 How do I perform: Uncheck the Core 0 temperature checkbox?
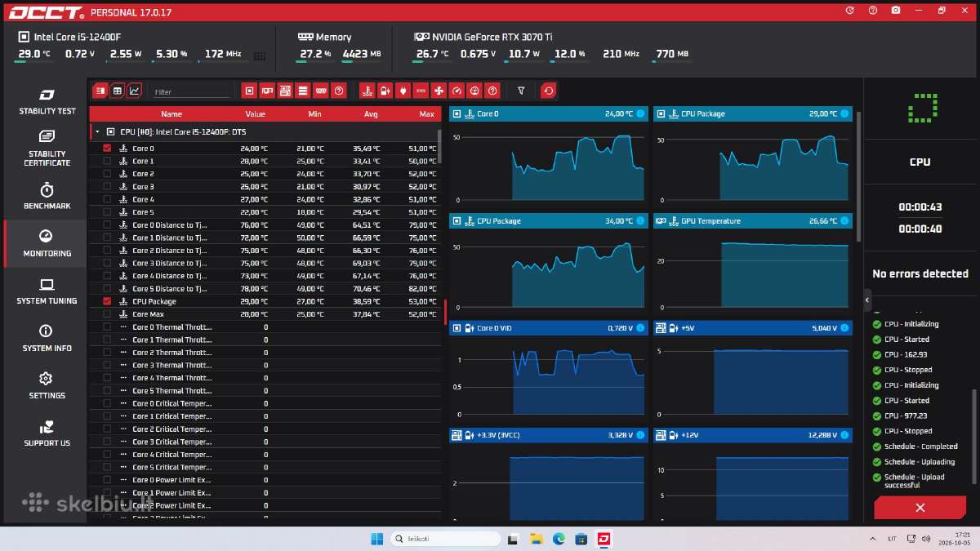(x=107, y=149)
